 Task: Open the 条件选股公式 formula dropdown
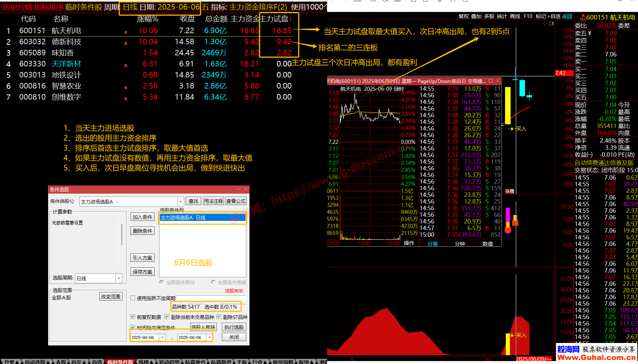(x=181, y=201)
